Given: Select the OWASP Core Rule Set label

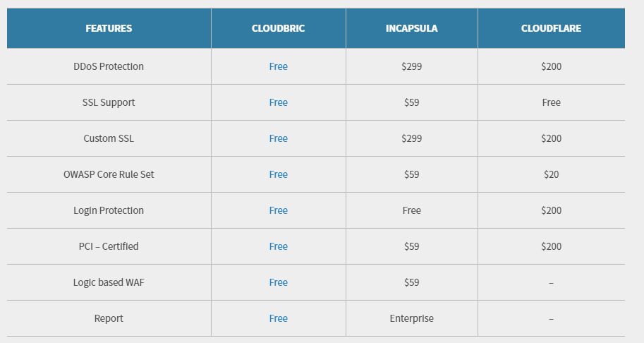Looking at the screenshot, I should point(109,174).
